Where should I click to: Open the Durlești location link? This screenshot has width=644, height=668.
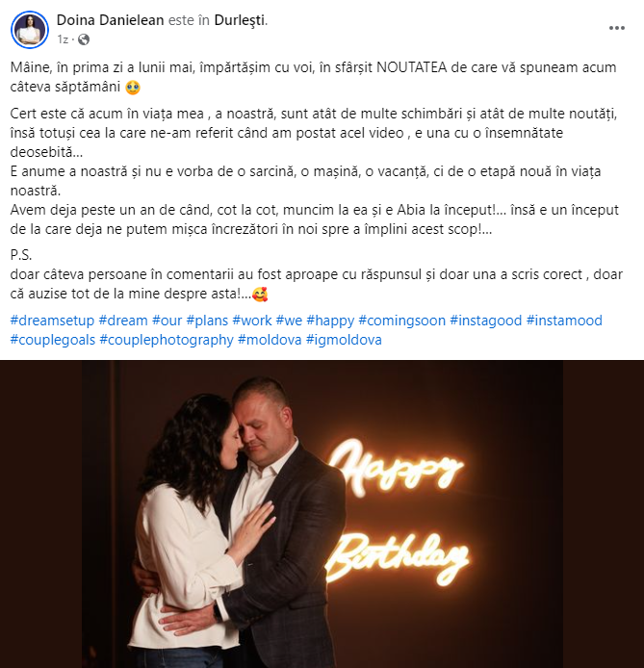(x=240, y=20)
